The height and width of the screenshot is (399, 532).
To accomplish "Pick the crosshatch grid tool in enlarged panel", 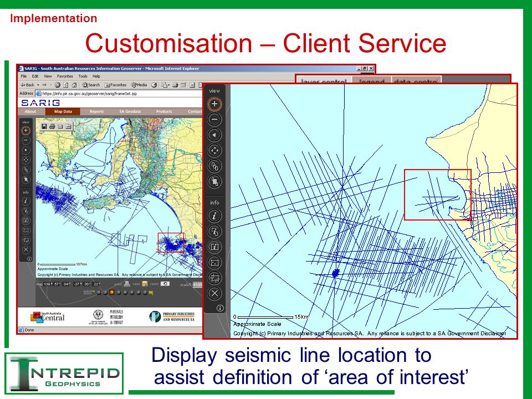I will point(214,278).
